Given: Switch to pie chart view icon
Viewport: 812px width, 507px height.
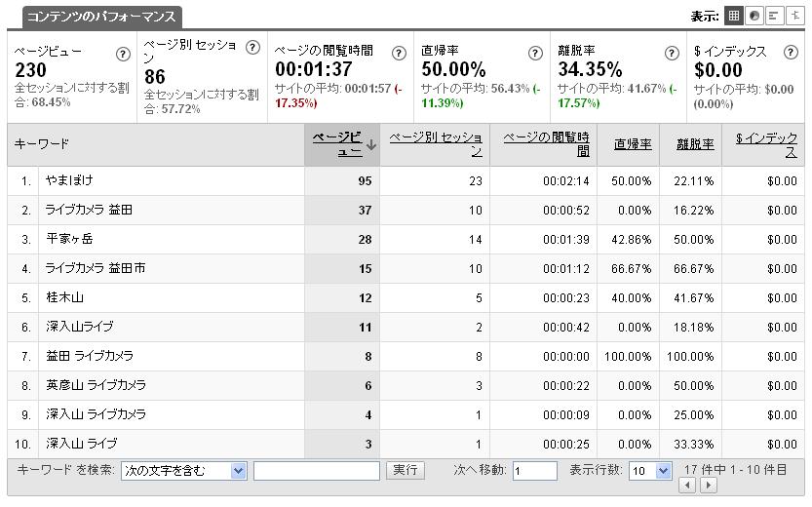Looking at the screenshot, I should [754, 16].
